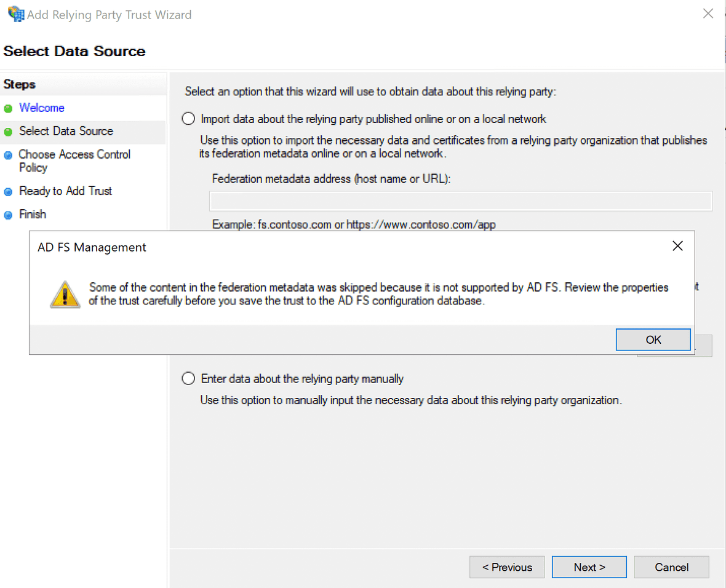Click the green bullet beside Welcome step
The width and height of the screenshot is (726, 588).
8,109
